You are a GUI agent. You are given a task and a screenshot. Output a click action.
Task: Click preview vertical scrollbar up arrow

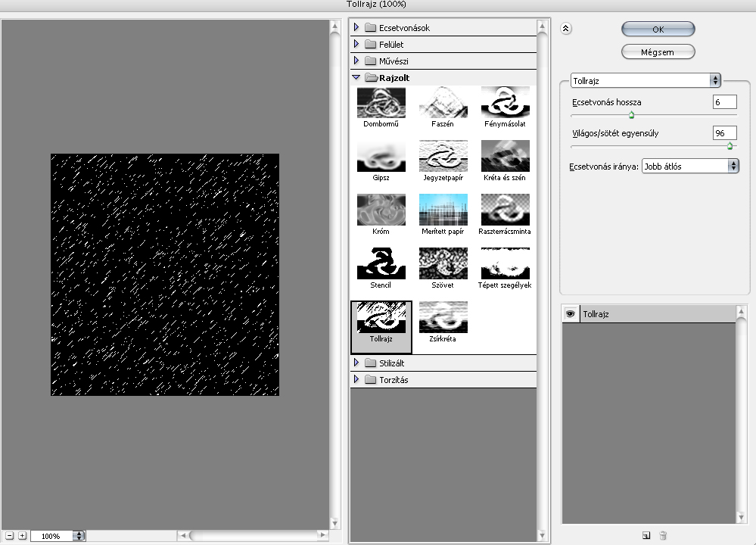(335, 25)
